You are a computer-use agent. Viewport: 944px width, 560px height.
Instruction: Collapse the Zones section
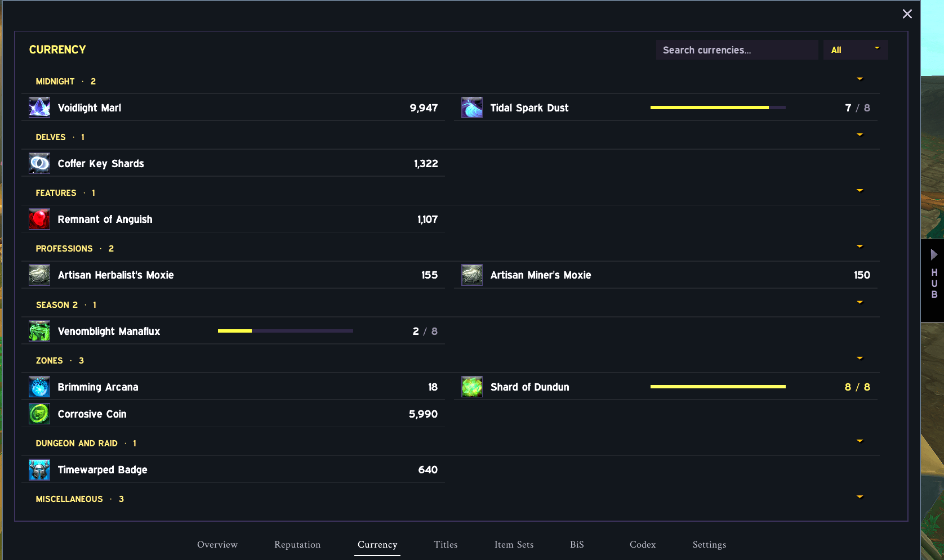860,358
